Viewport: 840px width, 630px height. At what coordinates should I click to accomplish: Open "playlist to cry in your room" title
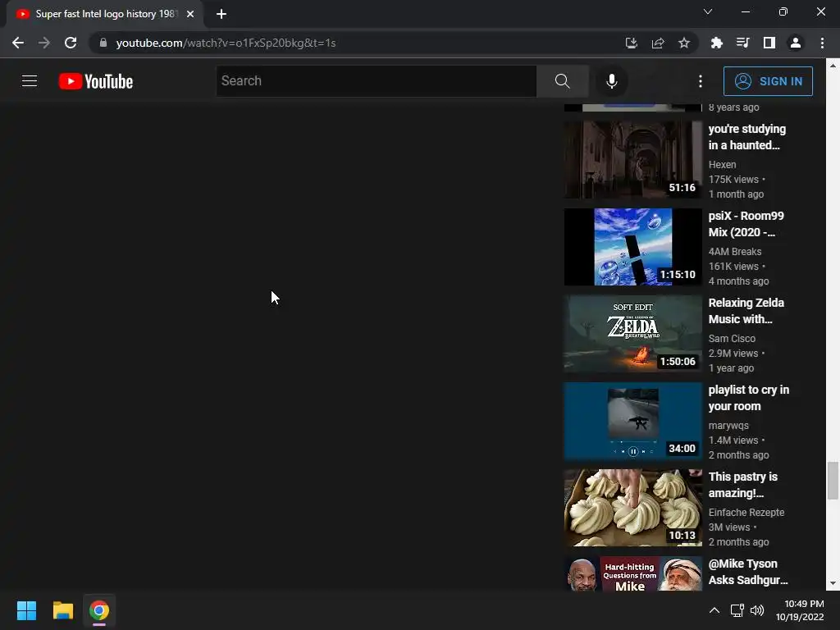[748, 398]
